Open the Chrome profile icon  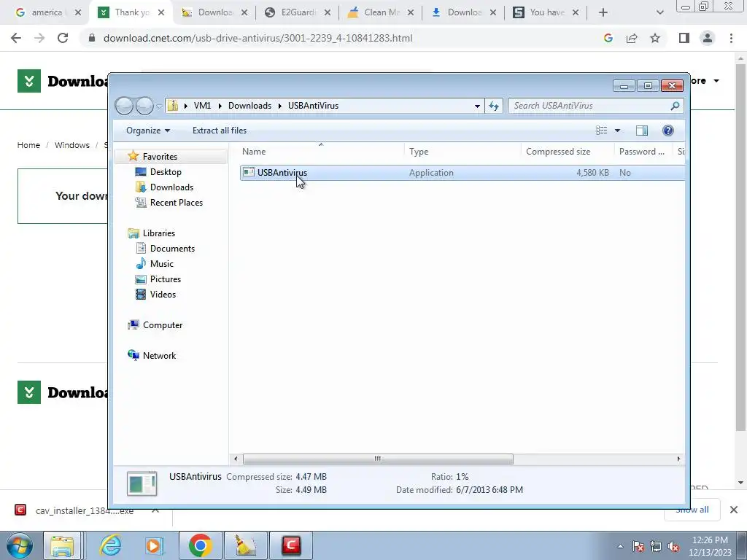[x=708, y=38]
